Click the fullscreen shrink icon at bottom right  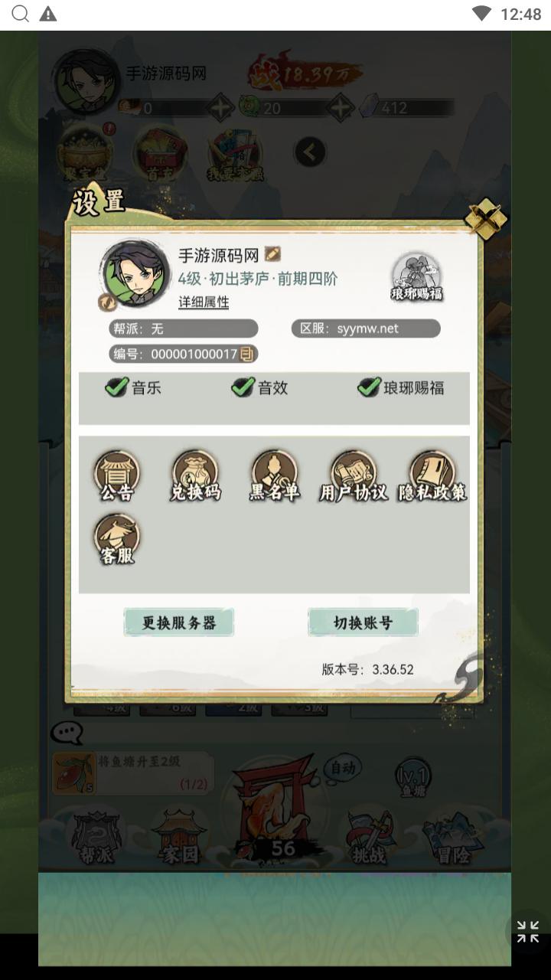click(x=528, y=932)
